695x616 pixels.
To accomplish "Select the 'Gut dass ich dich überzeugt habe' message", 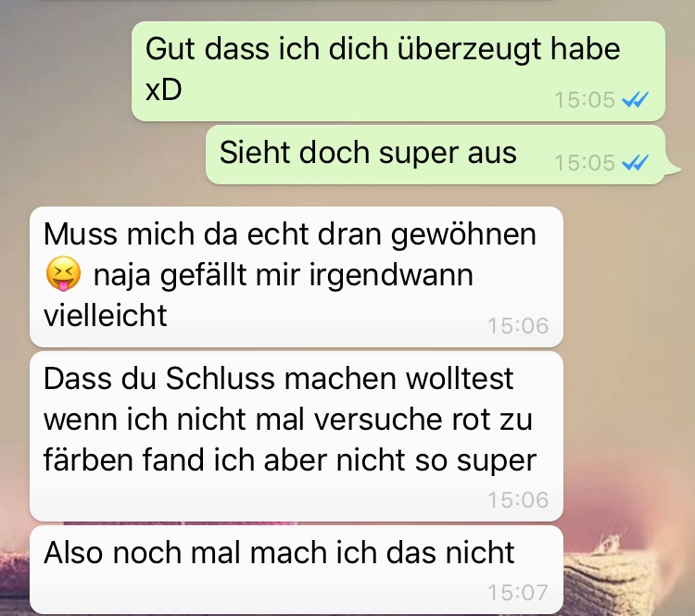I will [398, 71].
